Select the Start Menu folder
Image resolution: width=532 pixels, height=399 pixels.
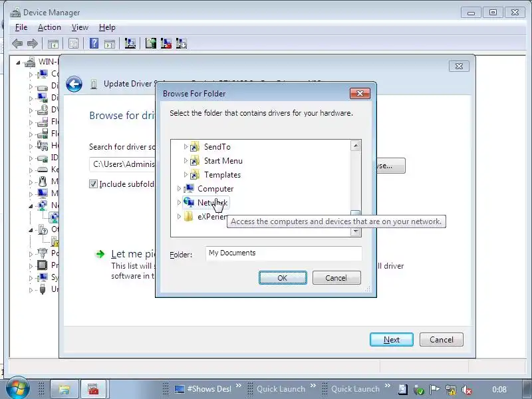tap(223, 161)
